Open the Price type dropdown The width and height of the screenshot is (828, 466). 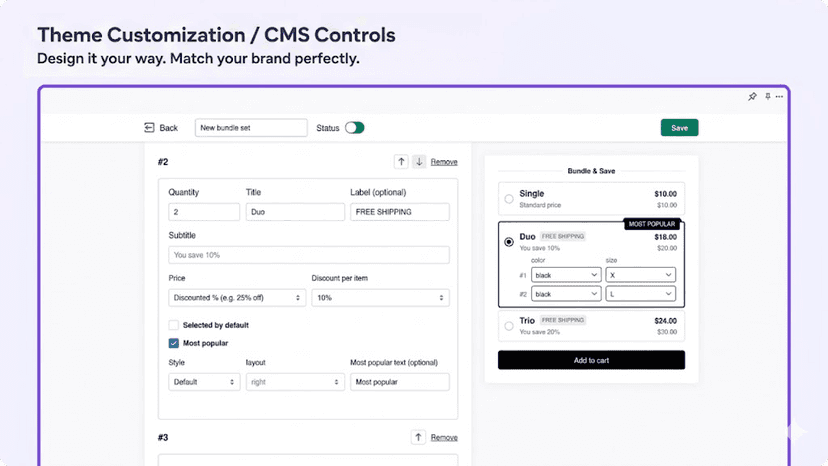237,297
